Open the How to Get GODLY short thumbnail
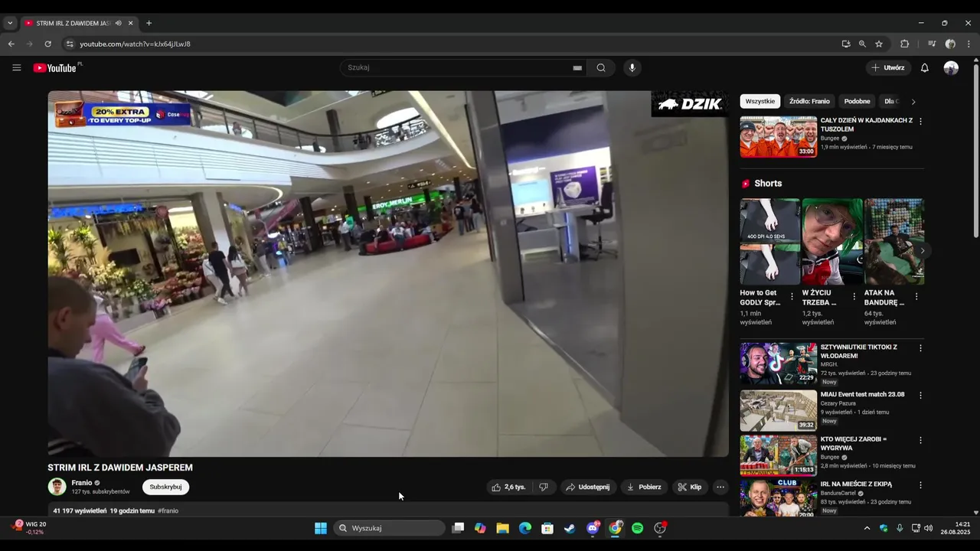980x551 pixels. click(x=769, y=241)
